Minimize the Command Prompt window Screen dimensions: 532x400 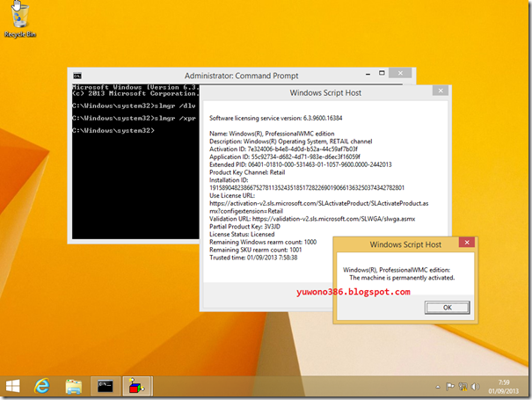tap(368, 74)
